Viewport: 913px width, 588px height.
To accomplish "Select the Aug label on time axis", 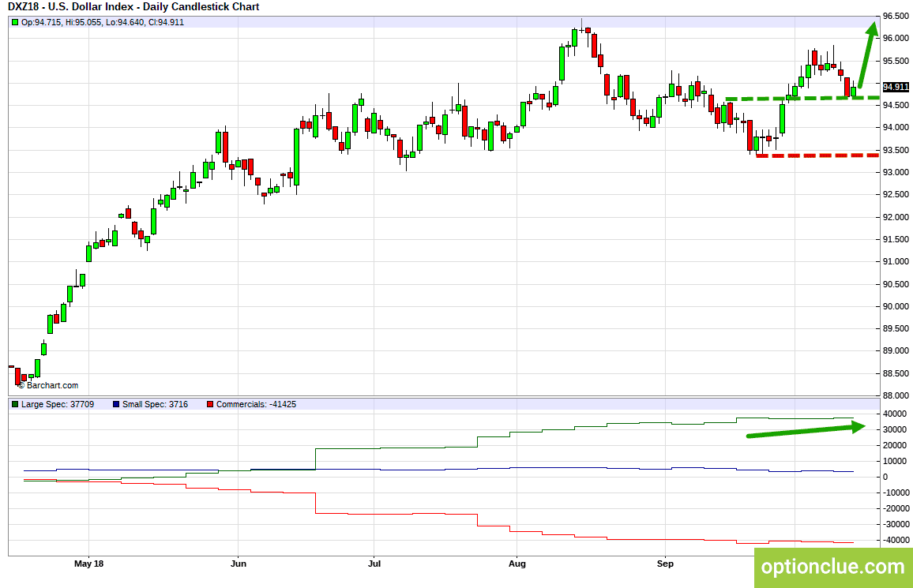I will [x=516, y=564].
